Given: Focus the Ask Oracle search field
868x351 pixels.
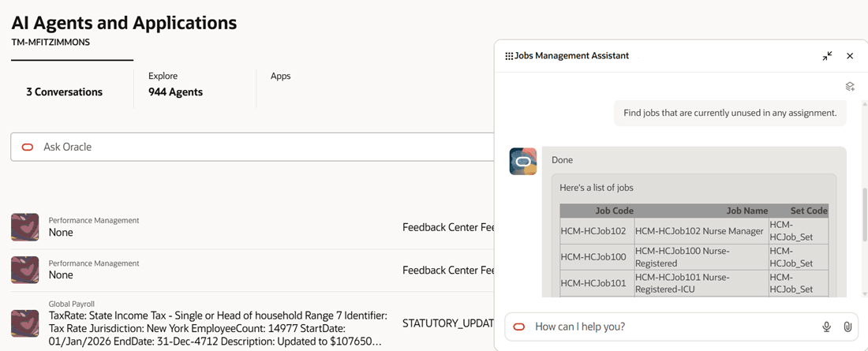Looking at the screenshot, I should [252, 147].
